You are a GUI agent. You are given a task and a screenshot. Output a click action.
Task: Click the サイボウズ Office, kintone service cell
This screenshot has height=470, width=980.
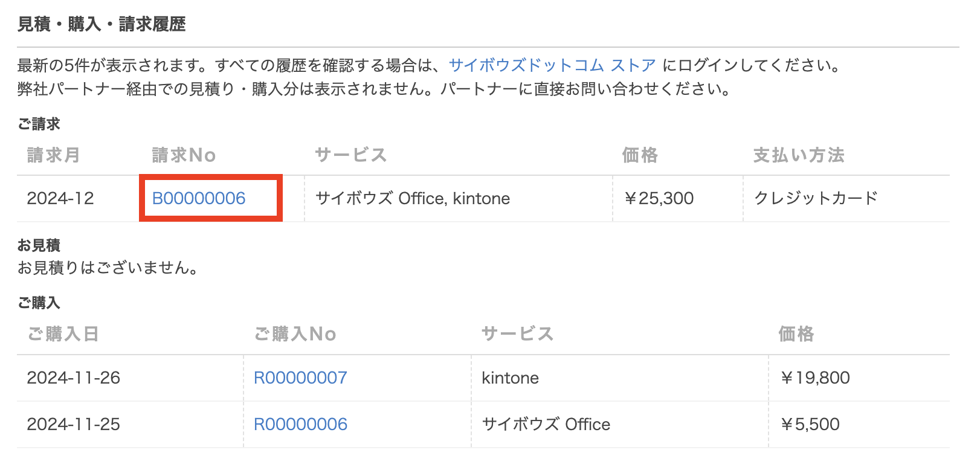click(413, 198)
